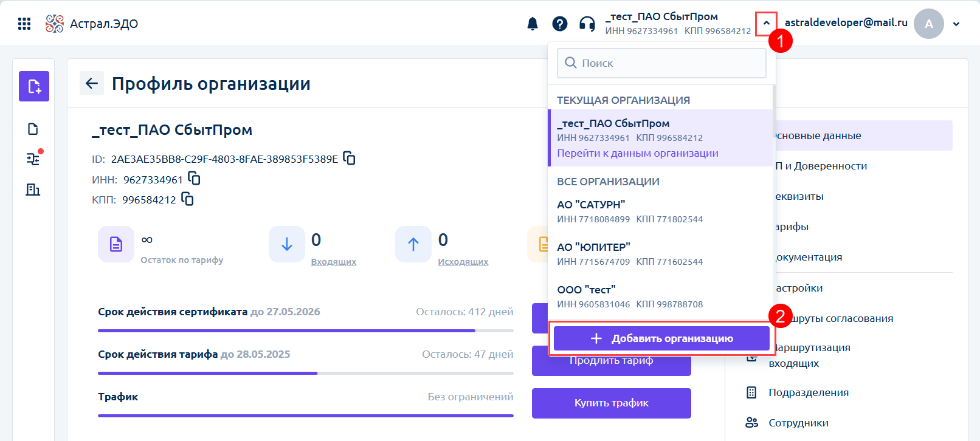Select current organization _тест_ПАО СбытПром in the list
This screenshot has width=980, height=441.
tap(660, 138)
